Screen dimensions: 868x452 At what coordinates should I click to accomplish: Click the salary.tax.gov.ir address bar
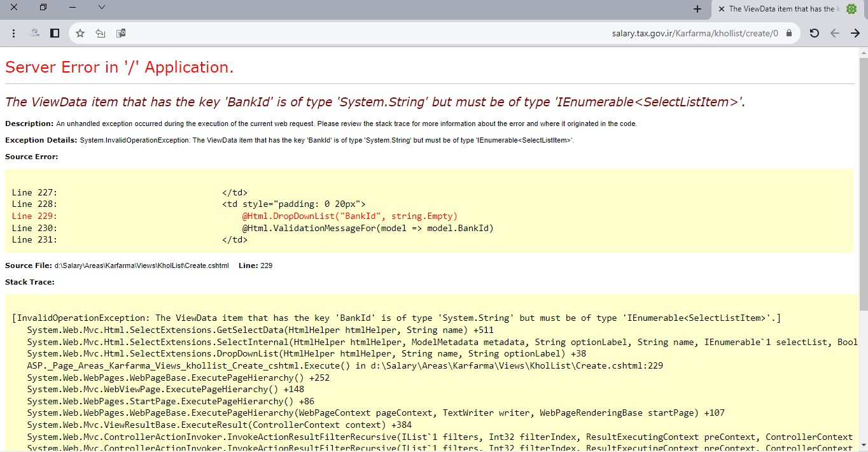click(x=445, y=33)
